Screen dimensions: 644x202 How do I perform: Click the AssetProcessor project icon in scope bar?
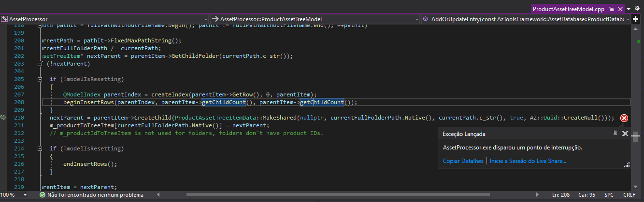click(4, 19)
